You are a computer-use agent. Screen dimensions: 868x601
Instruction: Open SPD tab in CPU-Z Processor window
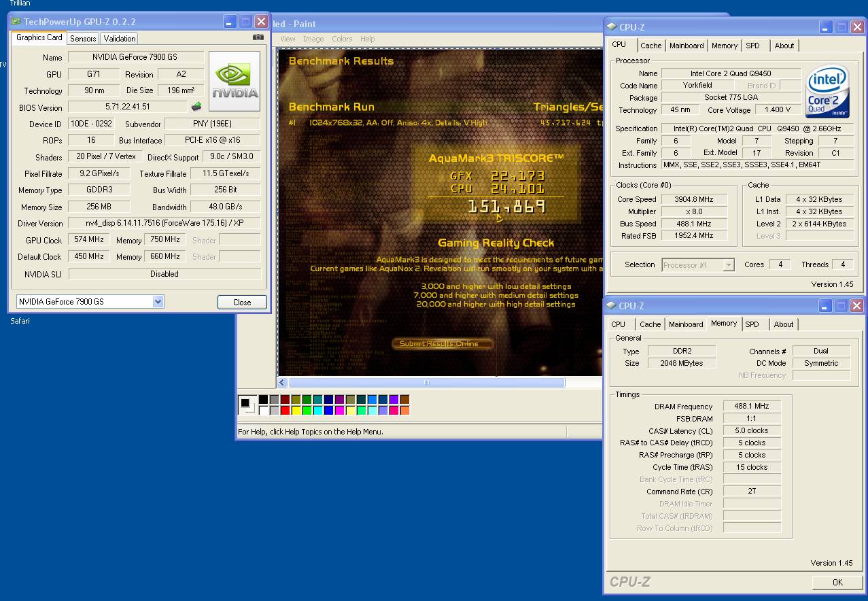pyautogui.click(x=752, y=46)
